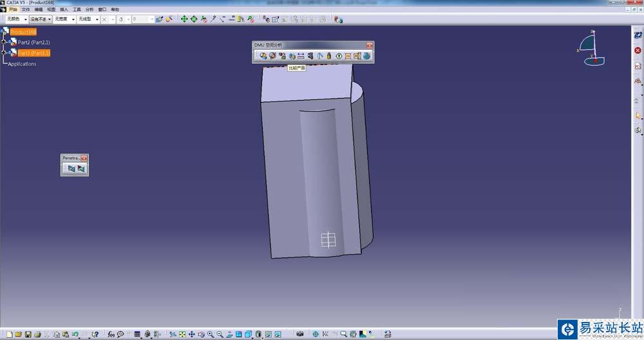
Task: Open the 视图 (View) menu
Action: coord(51,9)
